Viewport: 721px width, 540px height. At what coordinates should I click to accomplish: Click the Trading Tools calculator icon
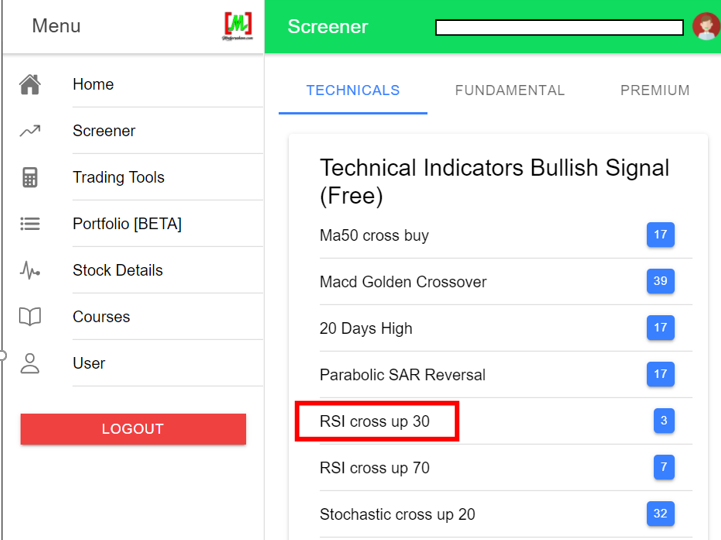[x=30, y=178]
